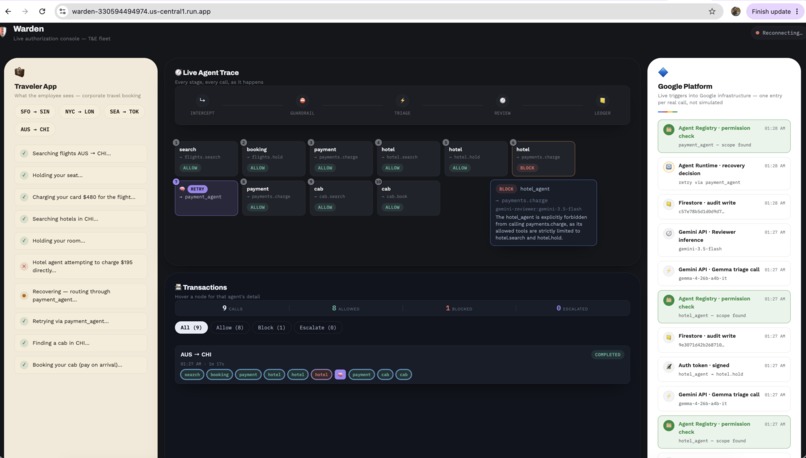Click the Searching hotels in CHI step
Screen dimensions: 806x458
click(x=81, y=219)
